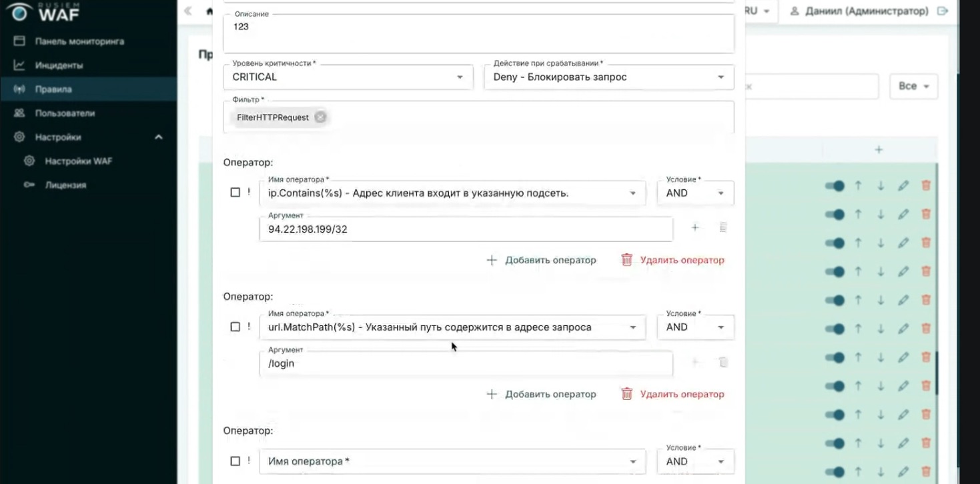Click the move-up arrow in the top rule row
This screenshot has width=980, height=484.
tap(859, 186)
